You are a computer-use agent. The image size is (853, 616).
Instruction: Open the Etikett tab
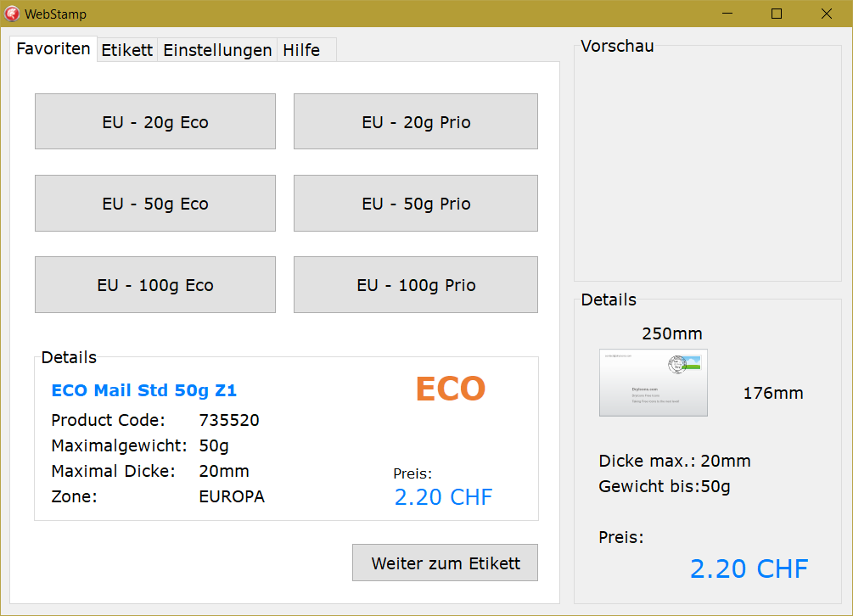[127, 50]
